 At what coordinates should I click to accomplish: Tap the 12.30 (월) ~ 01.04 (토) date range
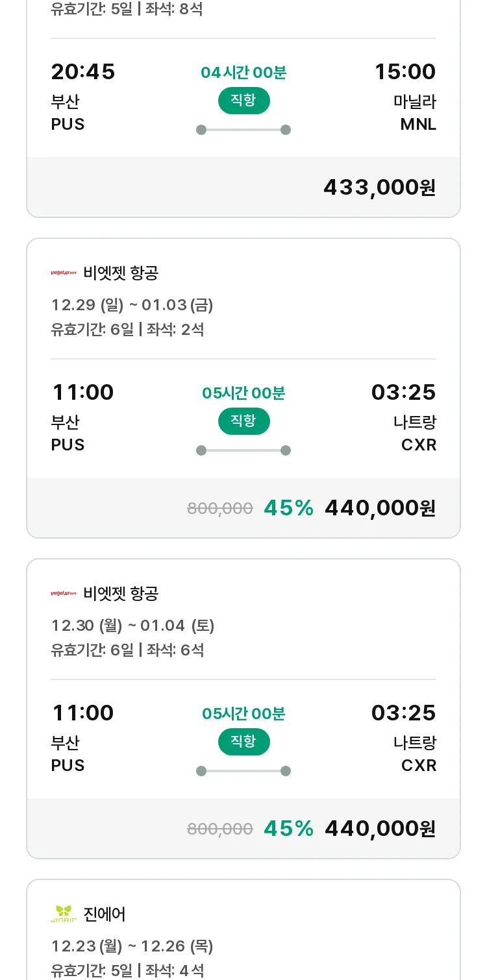point(133,626)
